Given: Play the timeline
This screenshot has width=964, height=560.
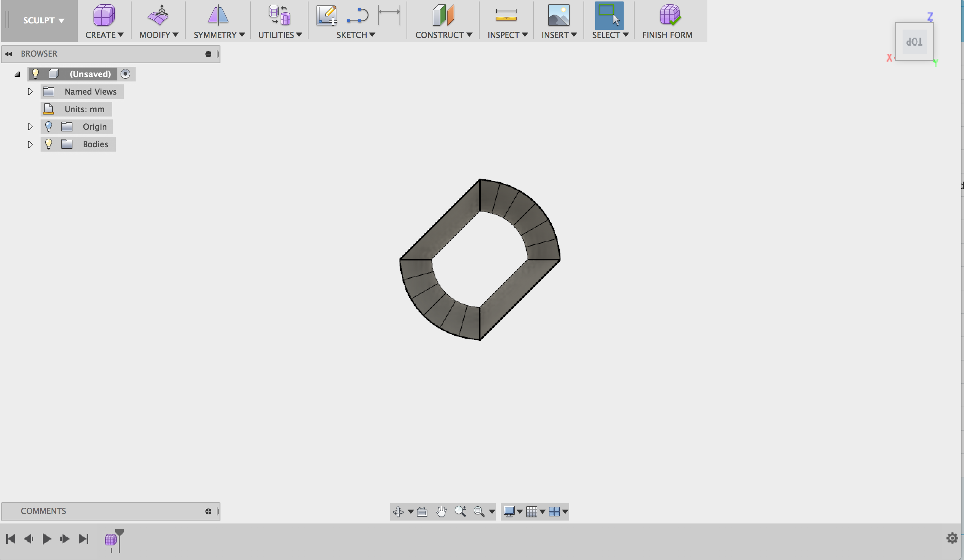Looking at the screenshot, I should [x=47, y=538].
